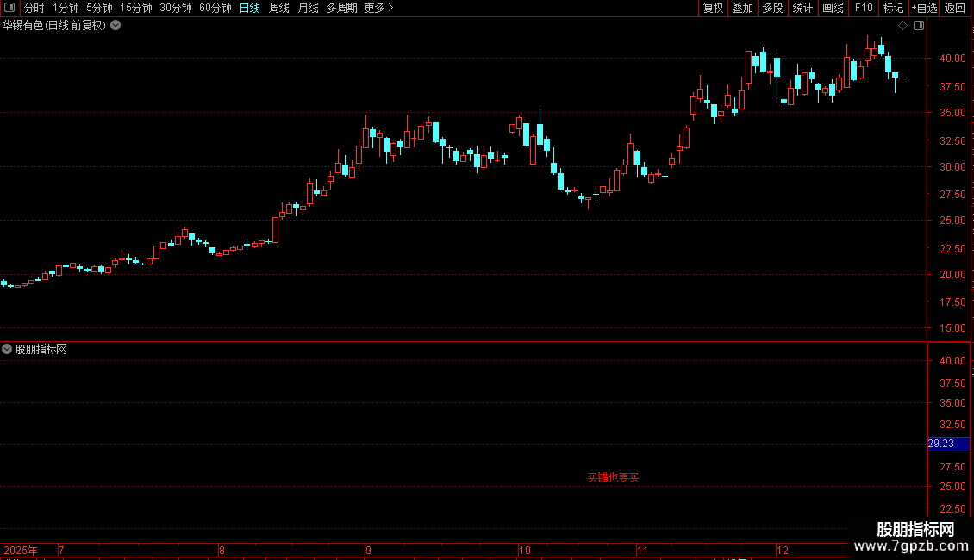This screenshot has width=974, height=560.
Task: Activate 画线 drawing tools
Action: click(x=833, y=8)
